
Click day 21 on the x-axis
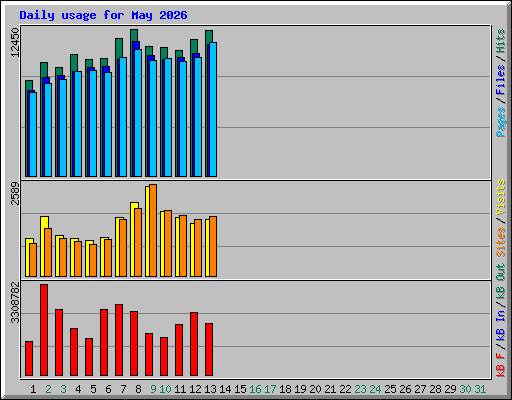(330, 389)
